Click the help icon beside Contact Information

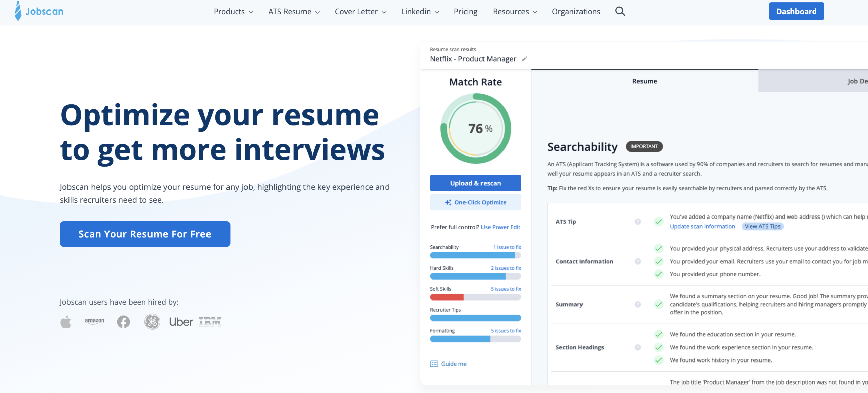coord(637,261)
